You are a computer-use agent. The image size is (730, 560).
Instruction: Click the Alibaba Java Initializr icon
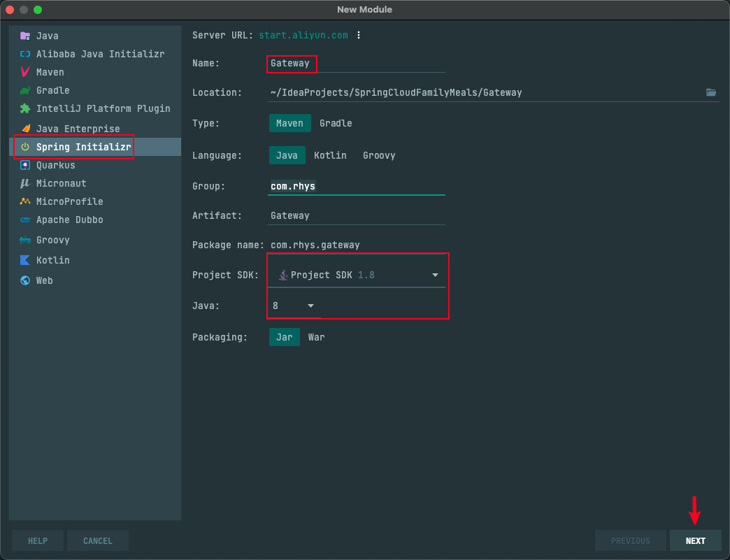(x=25, y=54)
